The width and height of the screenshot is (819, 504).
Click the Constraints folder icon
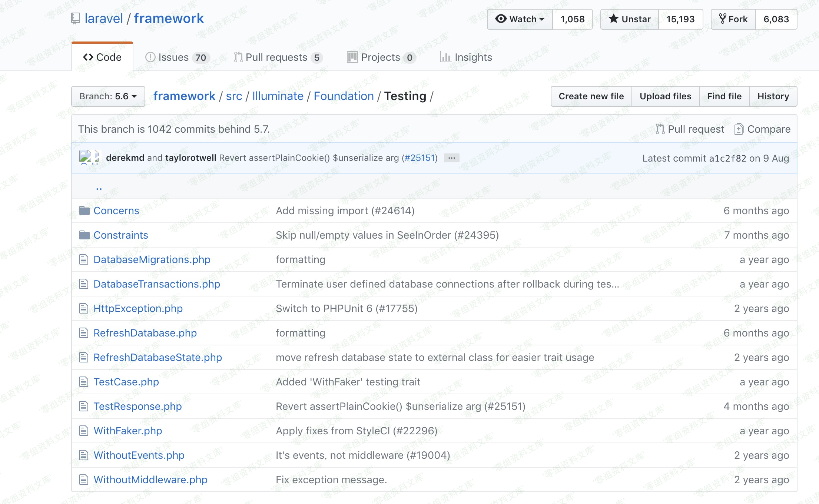(x=84, y=235)
